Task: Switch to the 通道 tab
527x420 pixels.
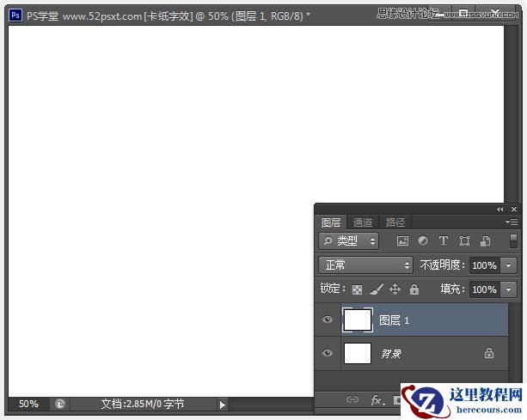Action: (363, 222)
